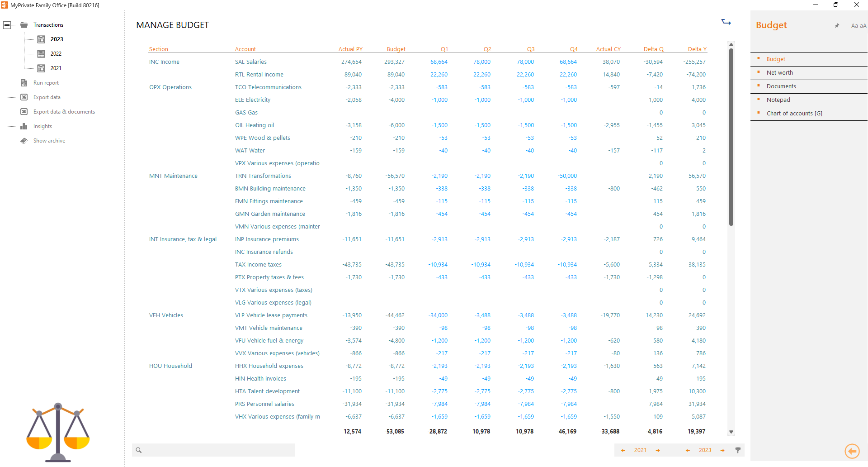This screenshot has height=467, width=868.
Task: Open the Notepad entry
Action: [x=778, y=100]
